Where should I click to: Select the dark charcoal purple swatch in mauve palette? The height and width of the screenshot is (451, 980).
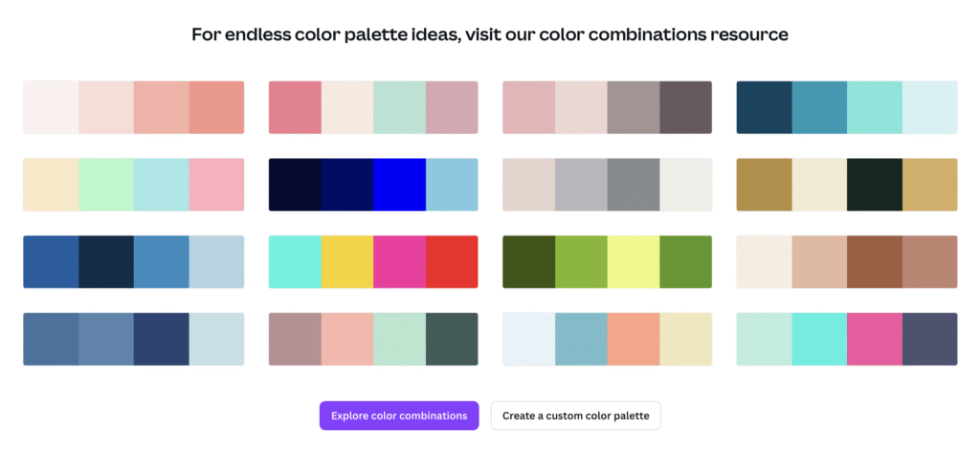685,107
